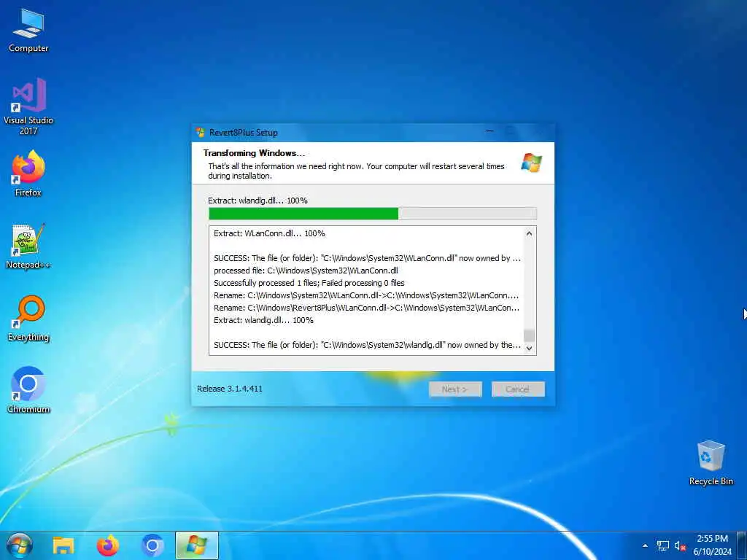Open File Explorer from the taskbar
This screenshot has height=560, width=747.
click(63, 545)
